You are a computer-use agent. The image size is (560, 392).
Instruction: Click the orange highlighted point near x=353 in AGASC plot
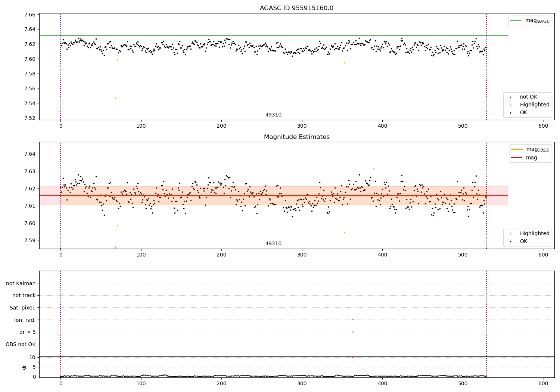tap(345, 63)
